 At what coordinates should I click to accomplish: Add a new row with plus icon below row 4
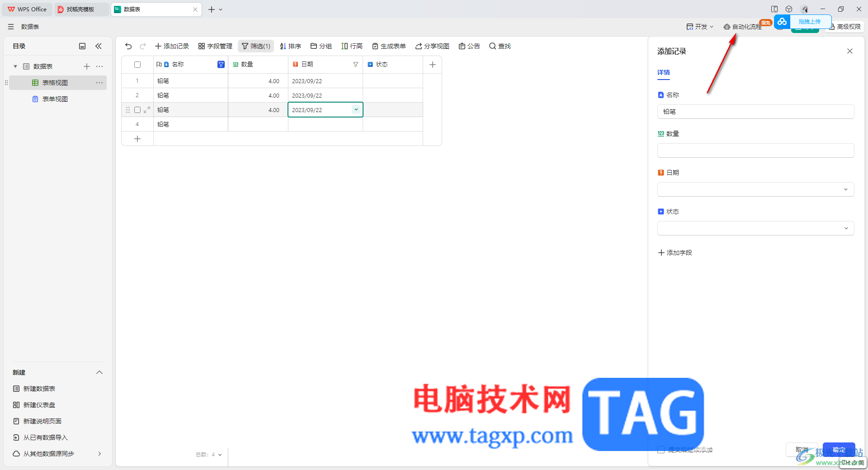pos(137,139)
